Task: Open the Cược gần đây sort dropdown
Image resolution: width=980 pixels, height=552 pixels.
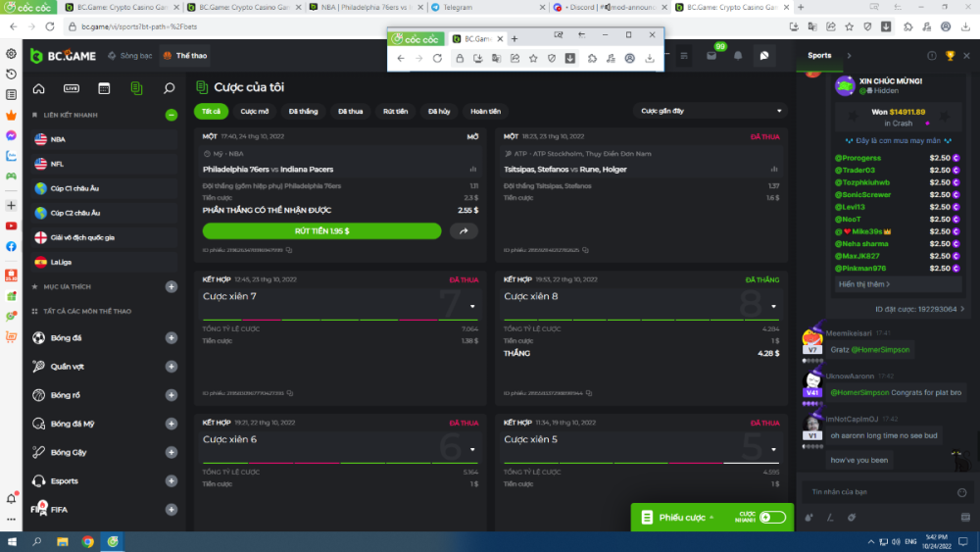Action: click(x=710, y=111)
